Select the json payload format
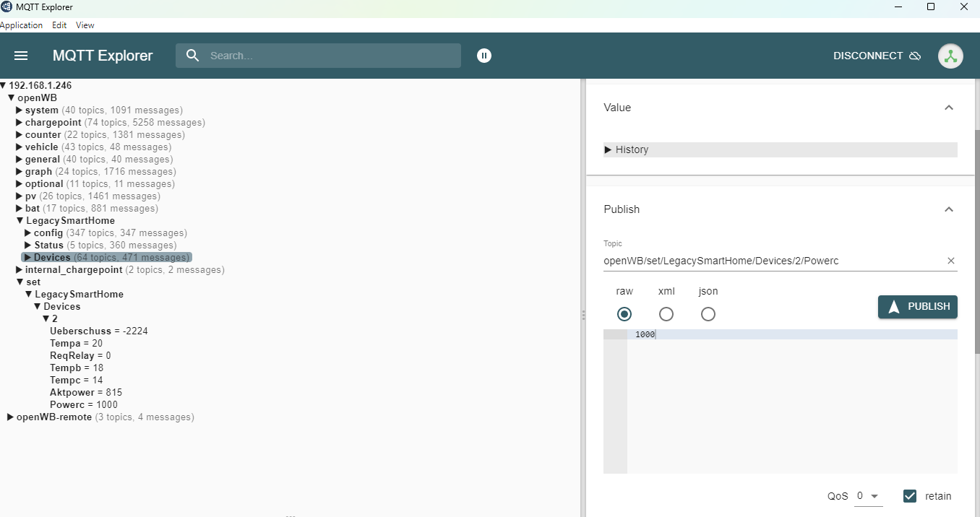The width and height of the screenshot is (980, 517). pyautogui.click(x=708, y=314)
